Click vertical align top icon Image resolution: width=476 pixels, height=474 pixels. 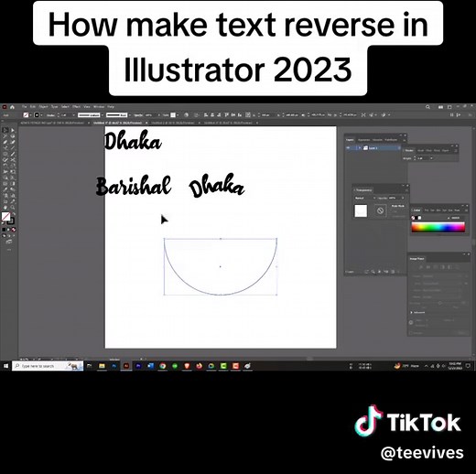click(x=227, y=115)
